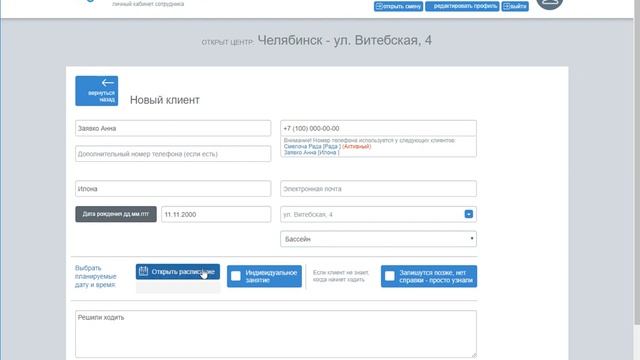The width and height of the screenshot is (640, 360).
Task: Toggle the individual lesson checkbox
Action: coord(236,276)
